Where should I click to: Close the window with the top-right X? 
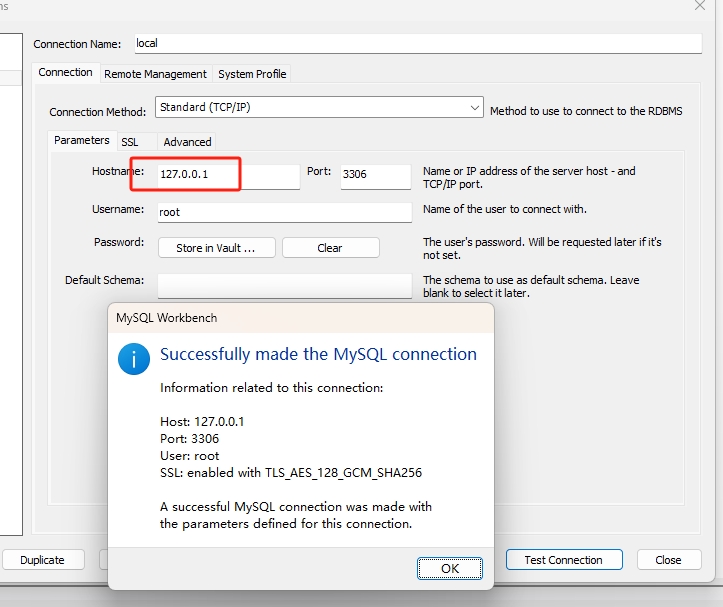pos(700,6)
